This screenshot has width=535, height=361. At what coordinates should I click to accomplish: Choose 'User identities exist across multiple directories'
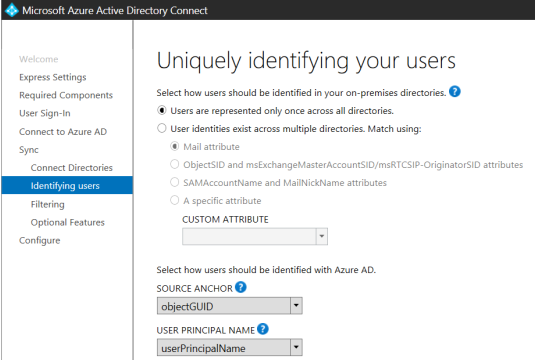(x=161, y=129)
